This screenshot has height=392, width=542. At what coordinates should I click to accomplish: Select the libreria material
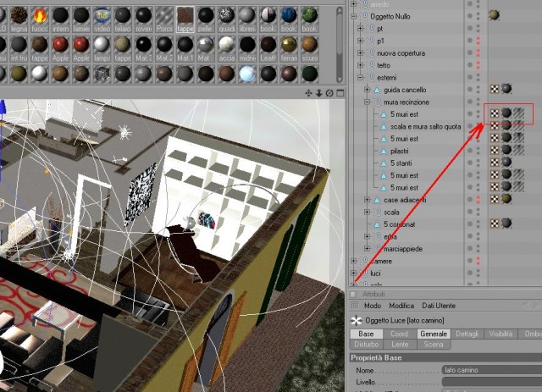[x=246, y=16]
